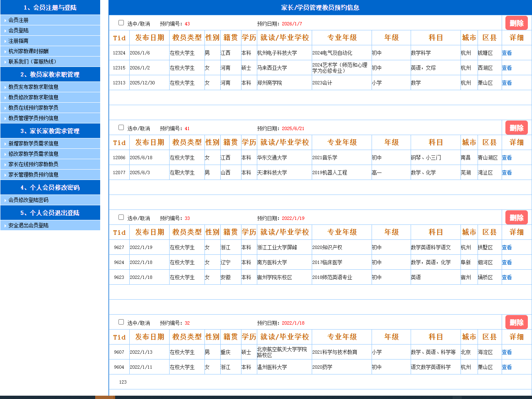Remove booking number 32 via 删除
Viewport: 532px width, 399px height.
pos(516,323)
